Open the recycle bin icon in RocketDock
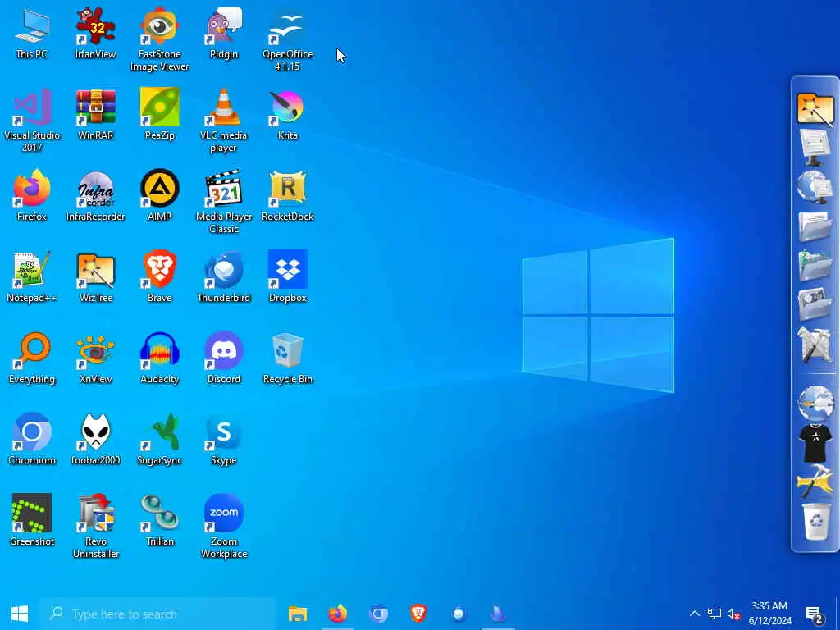This screenshot has width=840, height=630. 815,521
